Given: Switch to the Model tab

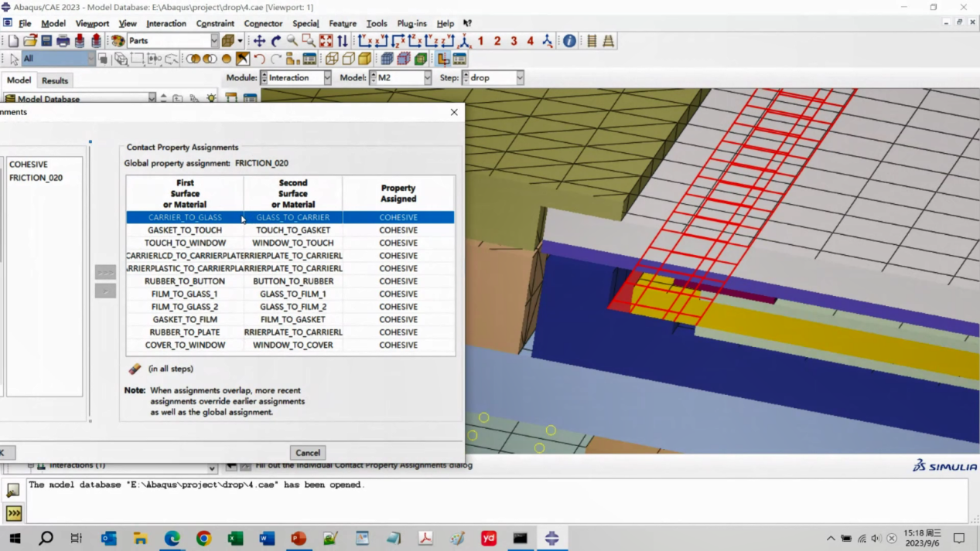Looking at the screenshot, I should (x=19, y=80).
